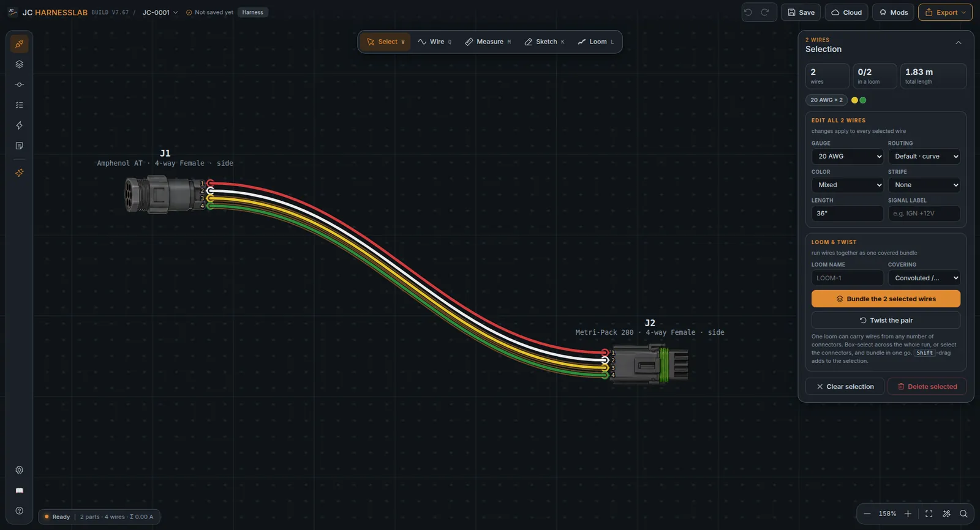
Task: Switch to the Wire tool
Action: (x=435, y=42)
